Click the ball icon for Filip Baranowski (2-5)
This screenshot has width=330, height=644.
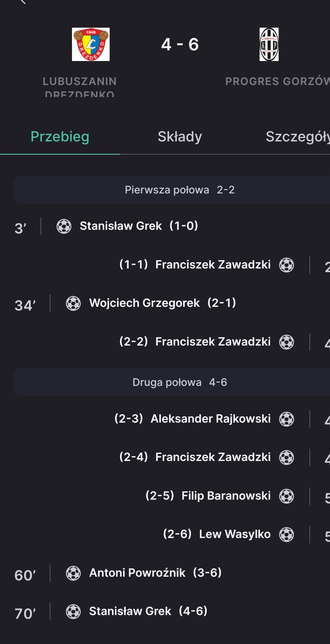tap(287, 496)
